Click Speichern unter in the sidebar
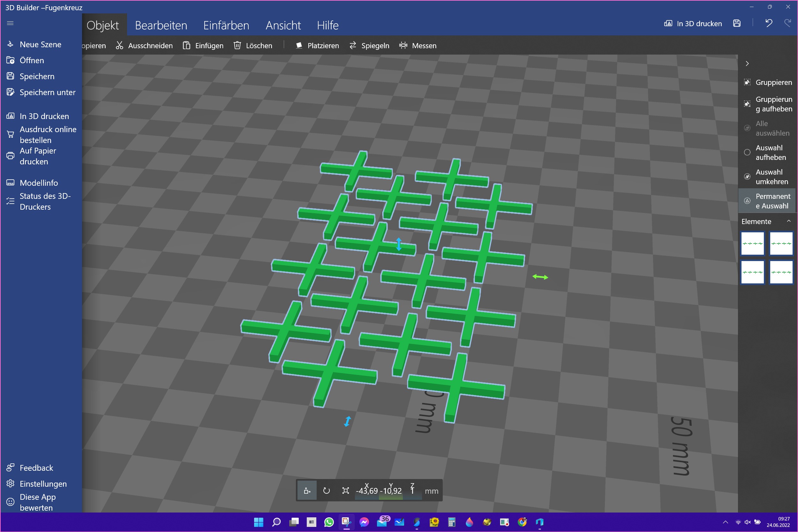This screenshot has width=798, height=532. [x=41, y=92]
